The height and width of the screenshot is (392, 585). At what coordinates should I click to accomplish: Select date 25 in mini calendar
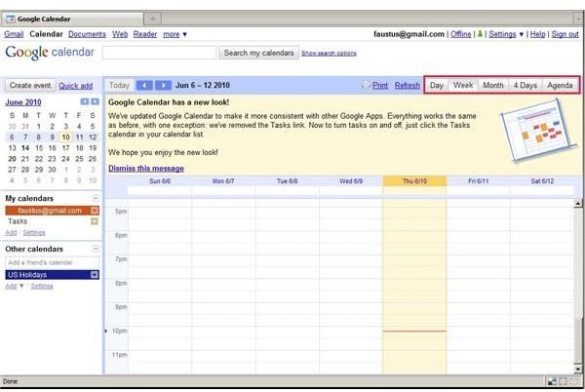click(79, 159)
